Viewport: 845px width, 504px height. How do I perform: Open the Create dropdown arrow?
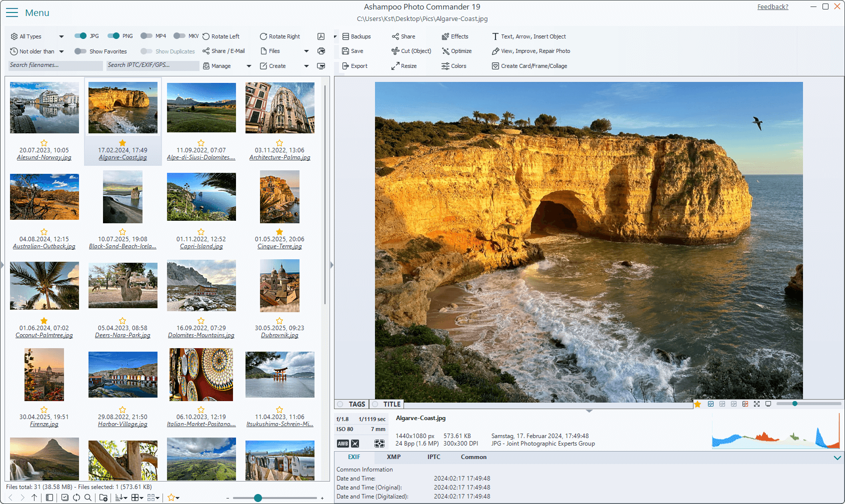coord(306,65)
